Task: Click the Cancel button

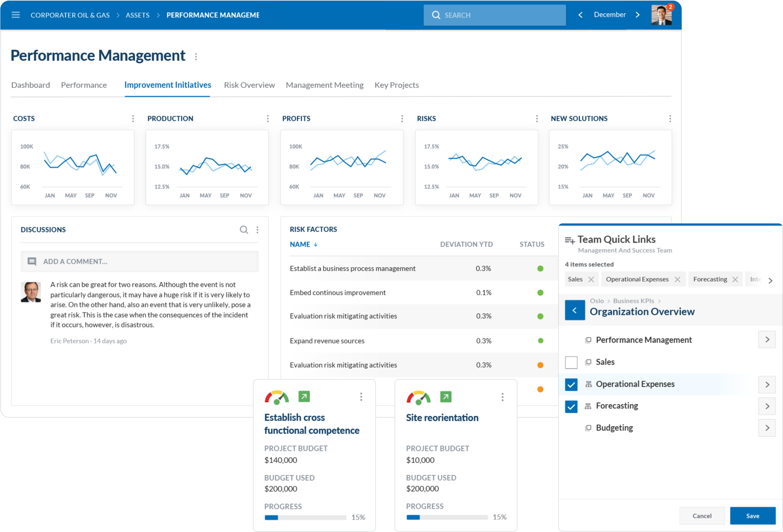Action: pos(702,516)
